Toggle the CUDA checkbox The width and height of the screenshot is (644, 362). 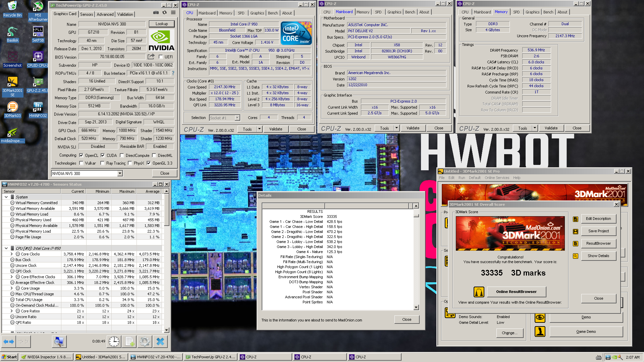(x=103, y=156)
